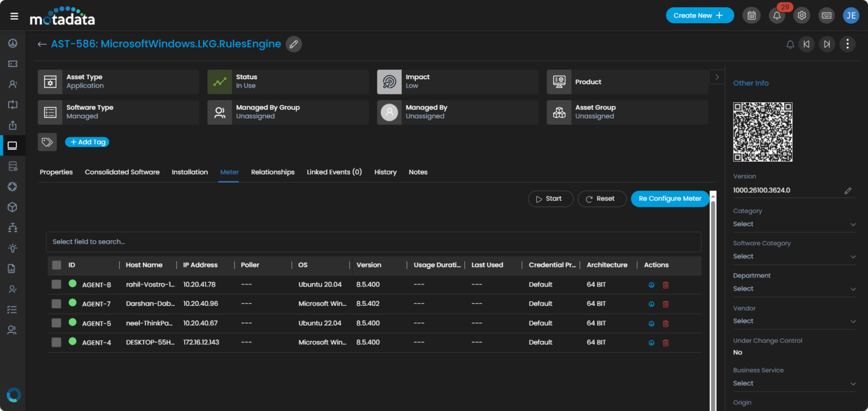Delete the AGENT-5 meter row

(x=666, y=323)
